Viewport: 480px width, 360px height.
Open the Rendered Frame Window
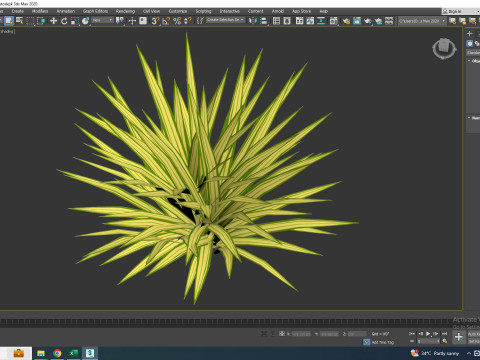[357, 21]
